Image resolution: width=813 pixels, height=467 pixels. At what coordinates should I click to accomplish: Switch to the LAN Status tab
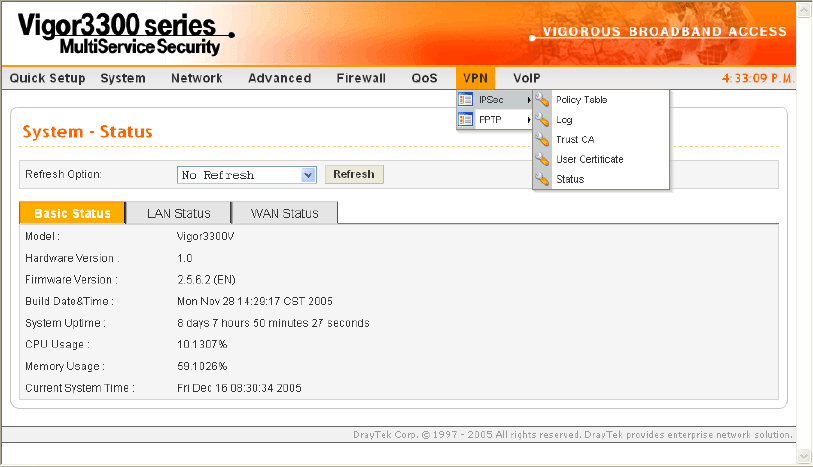(x=178, y=213)
